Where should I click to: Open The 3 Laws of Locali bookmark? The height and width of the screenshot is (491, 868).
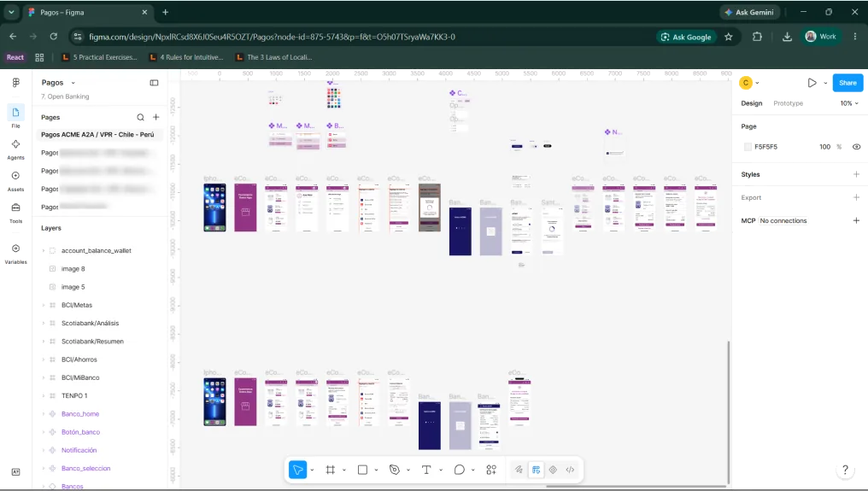(274, 57)
